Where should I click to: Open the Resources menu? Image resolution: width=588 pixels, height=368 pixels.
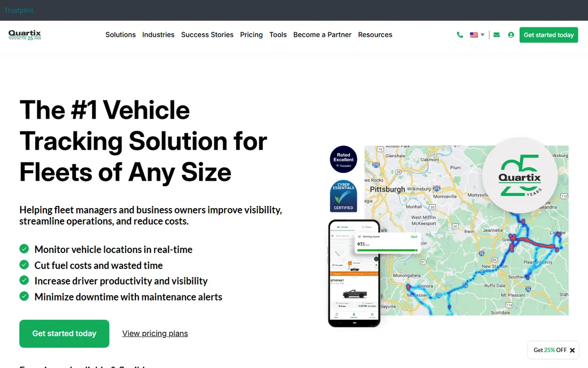click(x=375, y=35)
